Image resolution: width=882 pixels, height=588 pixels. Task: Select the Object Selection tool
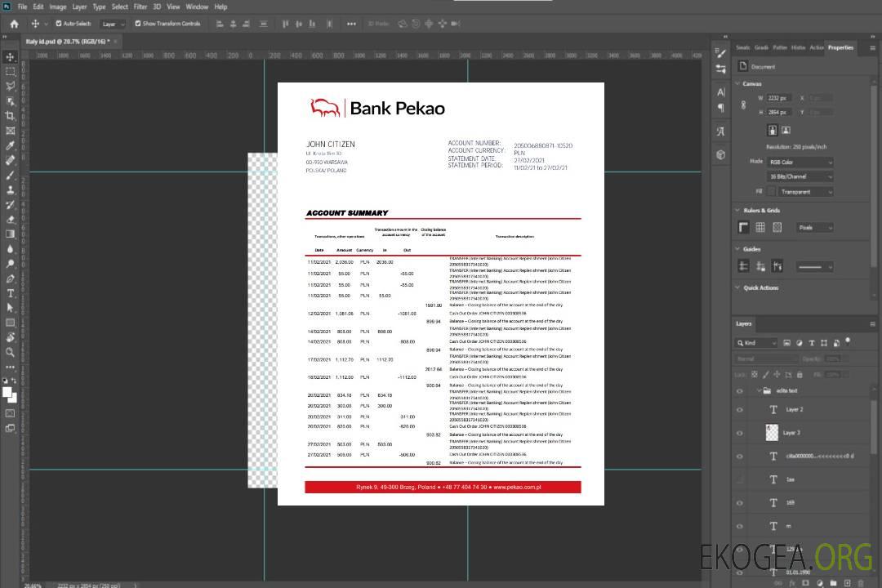point(10,101)
